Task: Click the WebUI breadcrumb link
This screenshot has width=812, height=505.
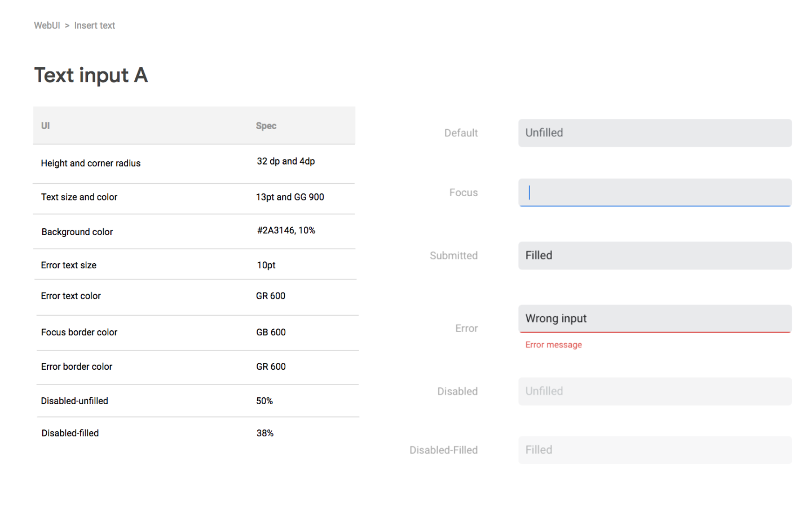Action: (47, 25)
